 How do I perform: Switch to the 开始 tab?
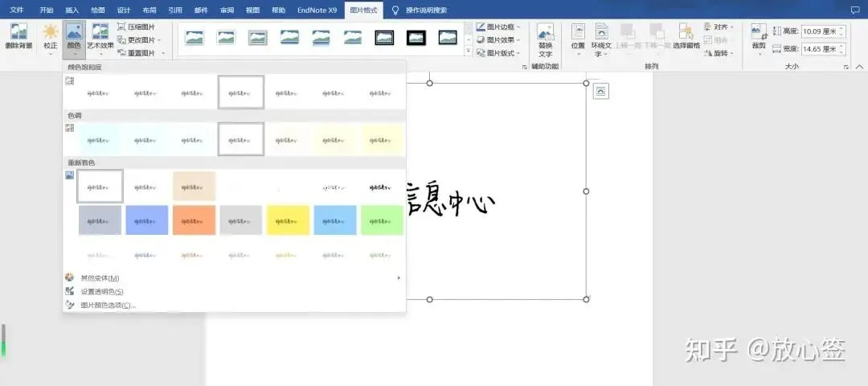click(x=47, y=10)
